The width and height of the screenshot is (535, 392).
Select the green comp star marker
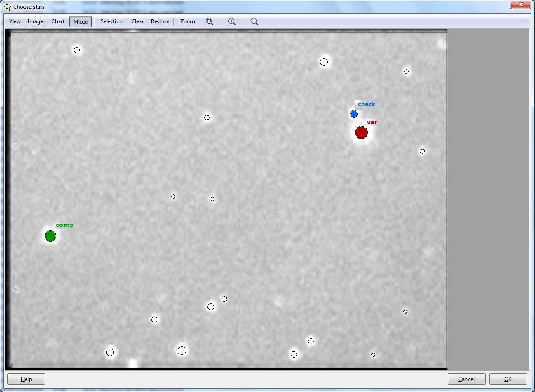tap(50, 236)
